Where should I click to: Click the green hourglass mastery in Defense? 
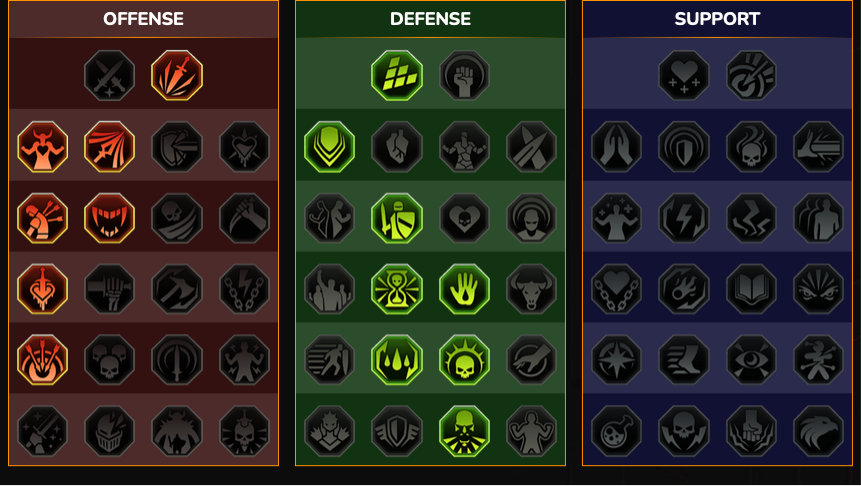tap(396, 289)
